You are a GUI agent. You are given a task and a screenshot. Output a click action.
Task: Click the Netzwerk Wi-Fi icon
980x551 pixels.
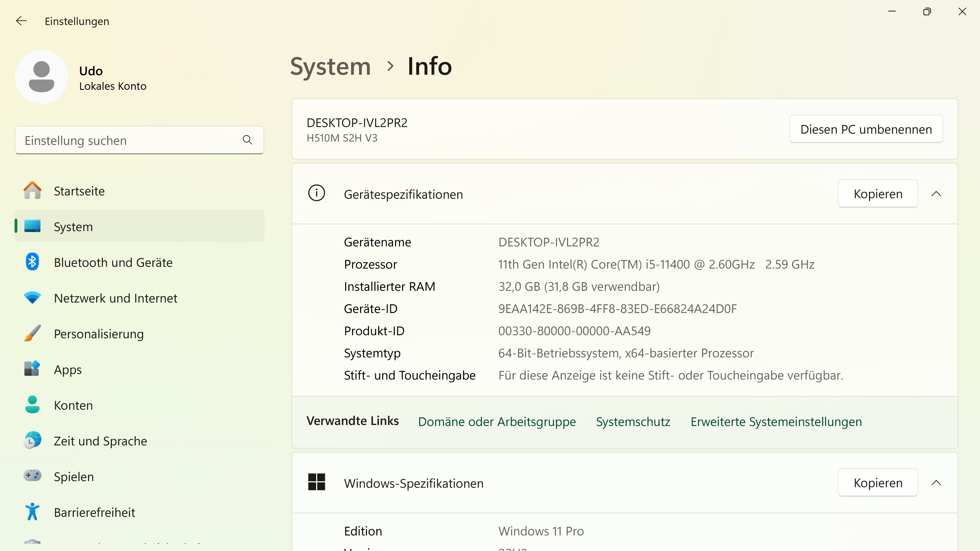[32, 298]
